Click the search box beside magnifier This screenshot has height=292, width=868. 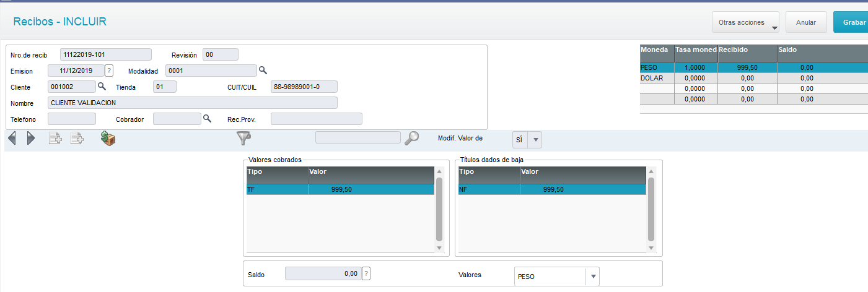(x=358, y=137)
